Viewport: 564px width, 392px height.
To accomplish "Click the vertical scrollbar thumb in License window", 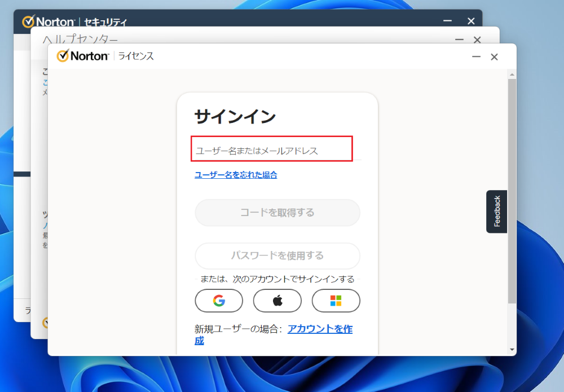I will point(512,191).
